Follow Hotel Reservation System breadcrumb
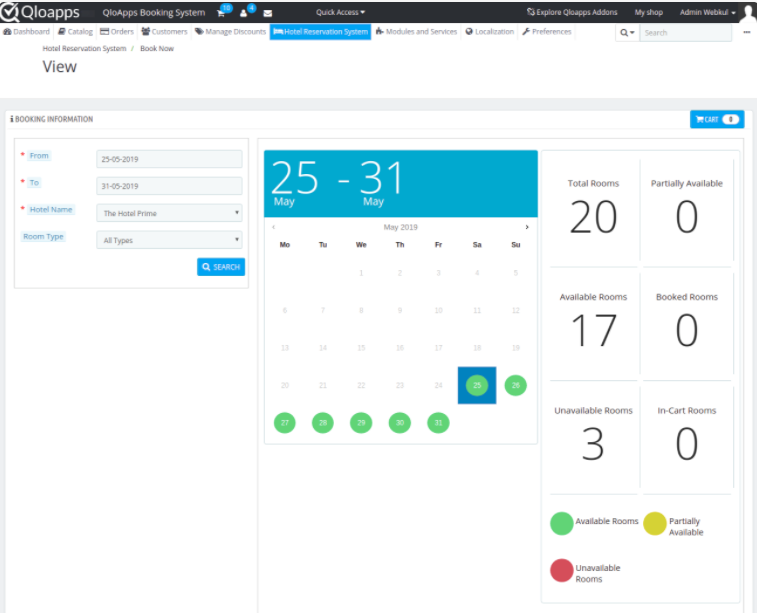This screenshot has width=757, height=613. [x=84, y=48]
